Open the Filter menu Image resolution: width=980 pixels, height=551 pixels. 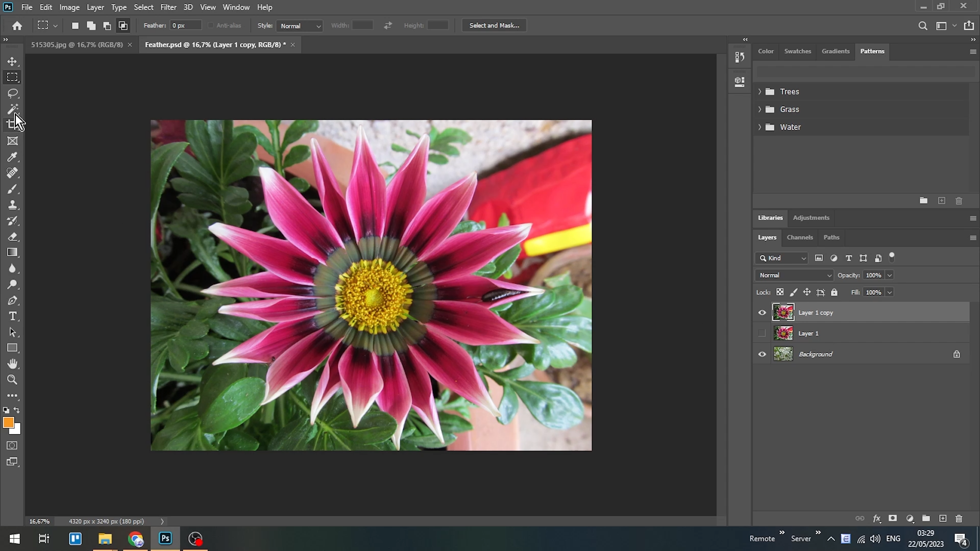[168, 7]
